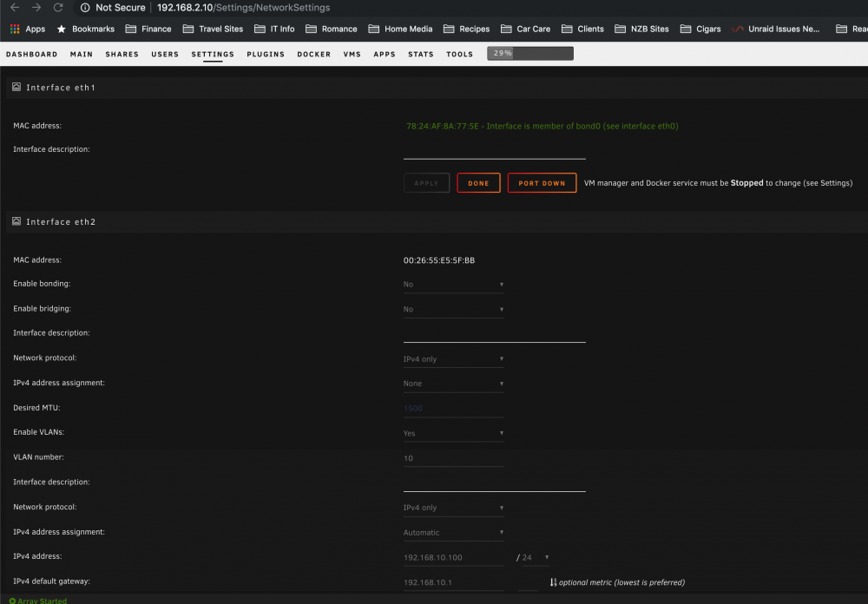Click the eth2 MAC address 00:26:55:E5:5F:BB

[x=439, y=260]
